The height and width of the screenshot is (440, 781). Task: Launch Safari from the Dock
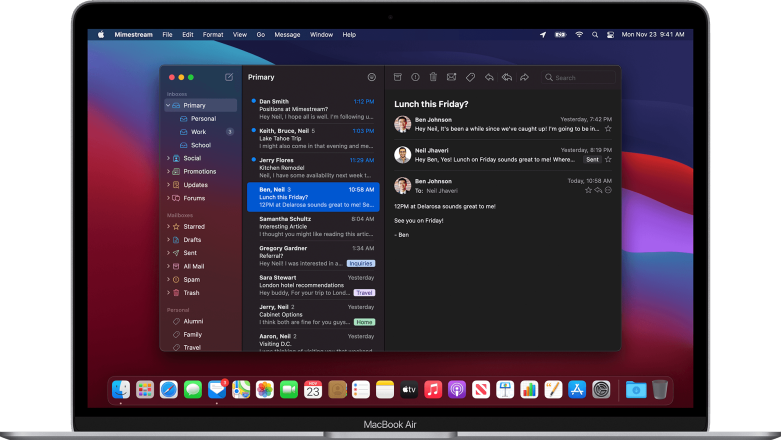click(x=169, y=390)
